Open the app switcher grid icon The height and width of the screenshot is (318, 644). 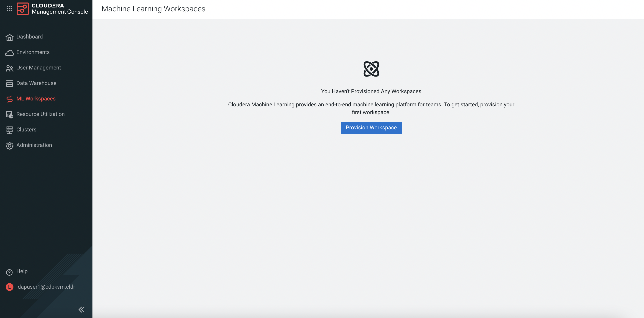pyautogui.click(x=9, y=8)
